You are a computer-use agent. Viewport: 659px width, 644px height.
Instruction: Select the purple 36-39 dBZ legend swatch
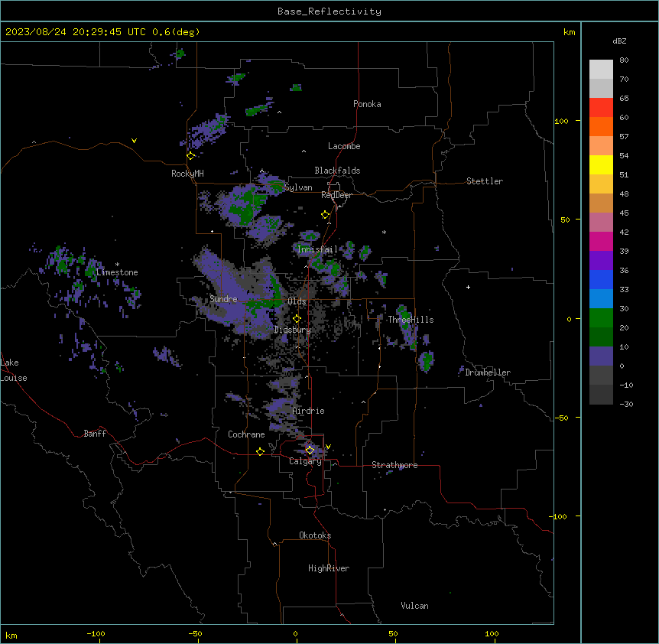pos(601,260)
